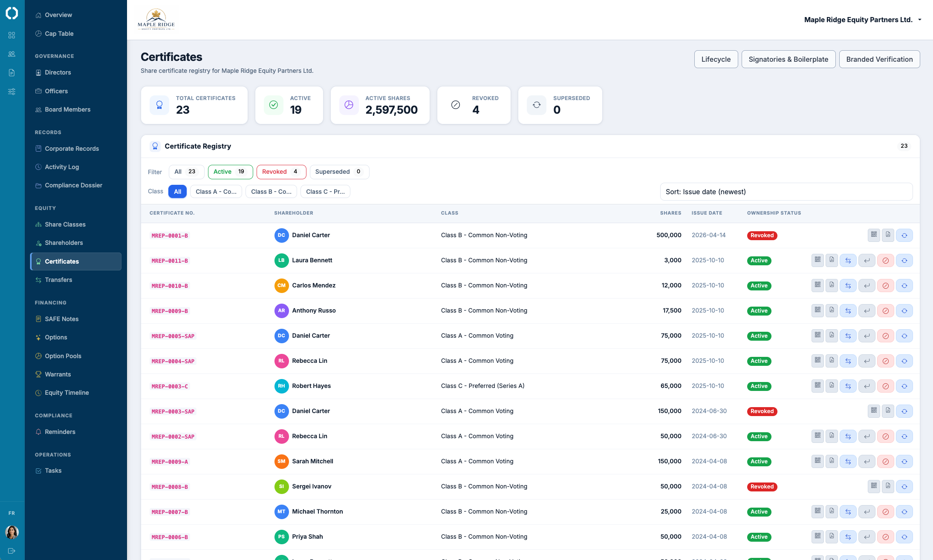This screenshot has width=933, height=560.
Task: Open SAFE Notes in the sidebar
Action: [76, 319]
